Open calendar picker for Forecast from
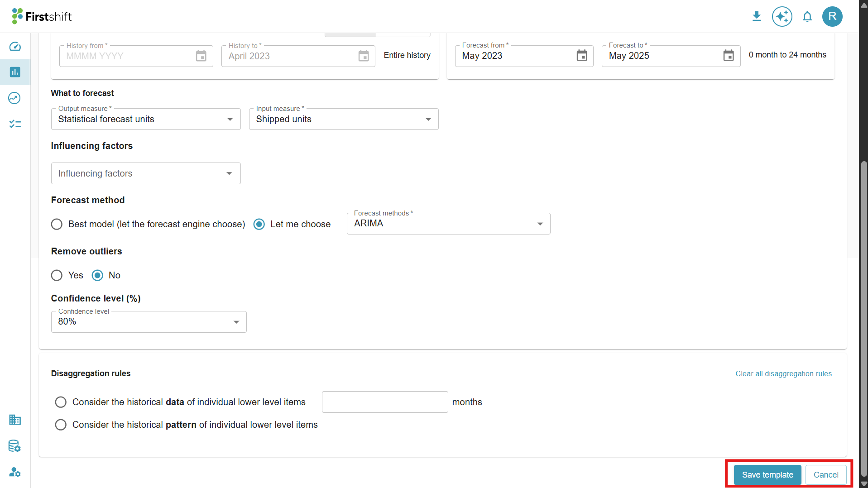Screen dimensions: 868x488 [582, 56]
